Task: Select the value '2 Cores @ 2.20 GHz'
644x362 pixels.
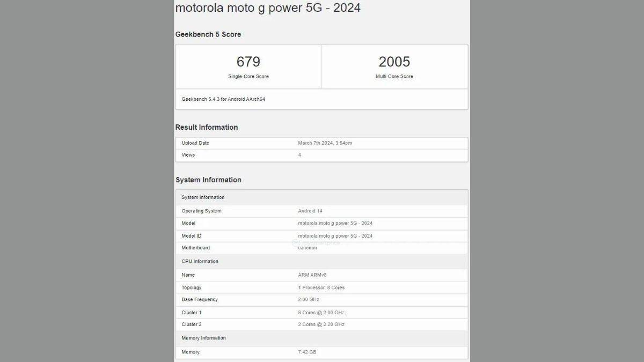Action: tap(321, 324)
